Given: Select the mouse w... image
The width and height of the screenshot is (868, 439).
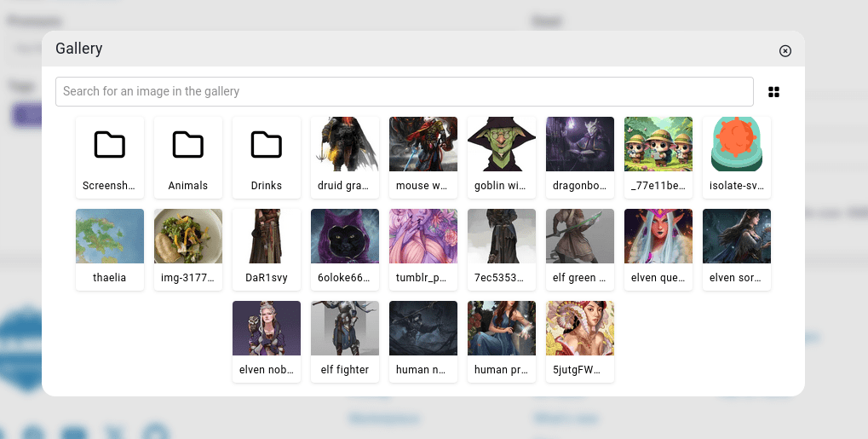Looking at the screenshot, I should [423, 158].
